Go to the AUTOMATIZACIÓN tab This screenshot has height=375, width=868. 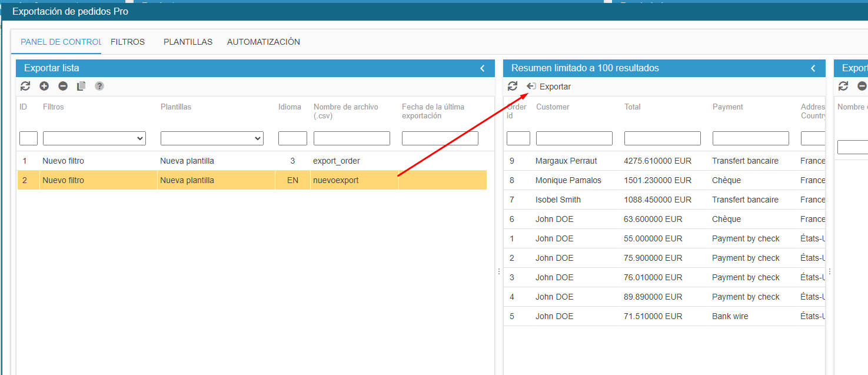tap(264, 42)
